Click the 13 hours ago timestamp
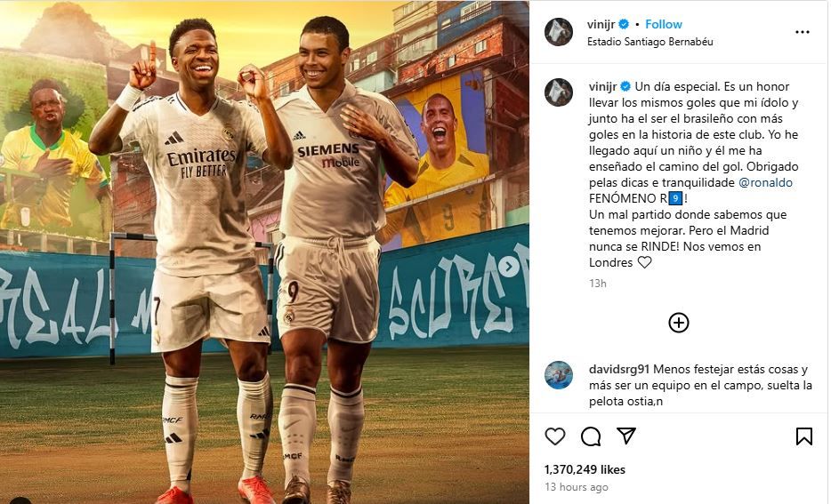 pos(576,486)
